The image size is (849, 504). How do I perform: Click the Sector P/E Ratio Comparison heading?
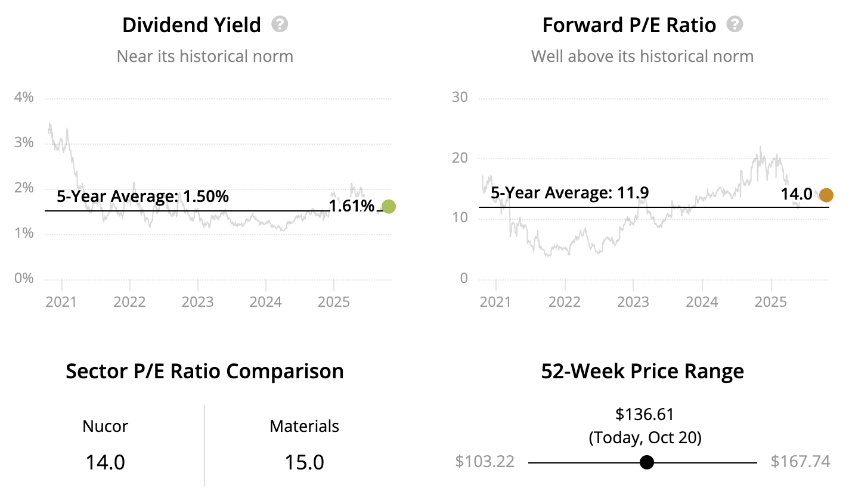coord(204,371)
